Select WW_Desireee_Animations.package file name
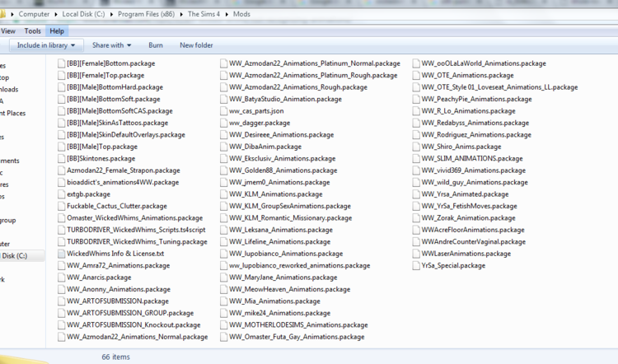The image size is (618, 364). pos(282,135)
